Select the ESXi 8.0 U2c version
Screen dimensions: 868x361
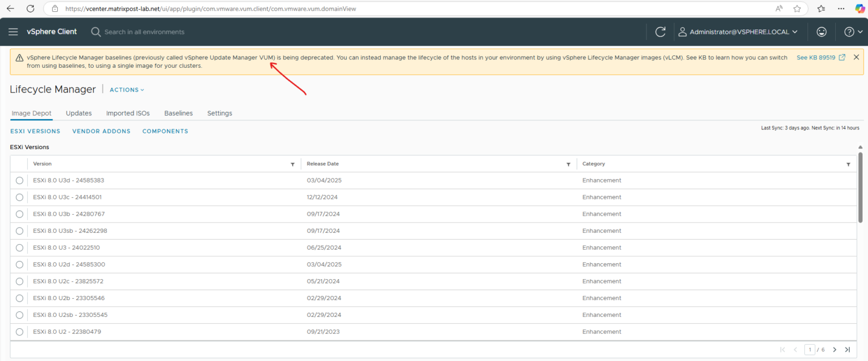click(19, 281)
